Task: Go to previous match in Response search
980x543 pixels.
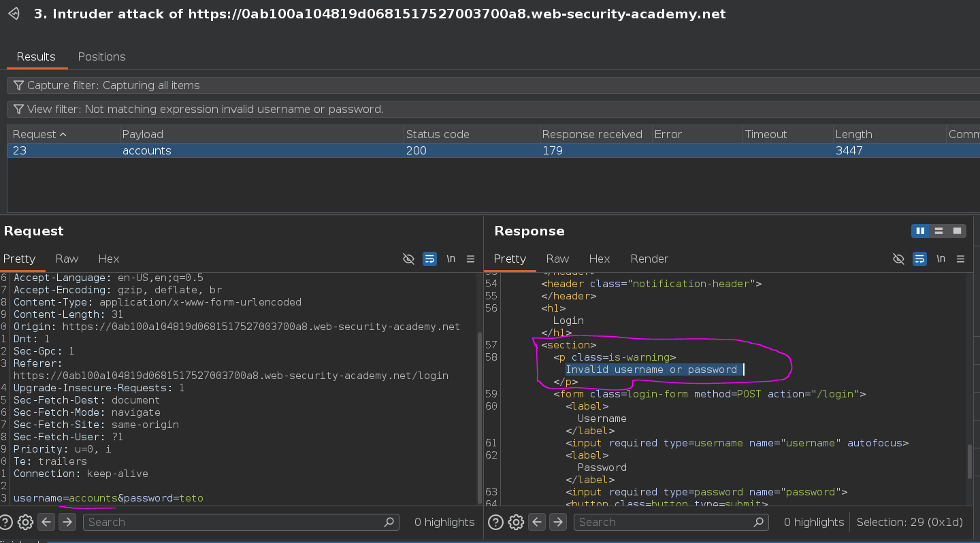Action: 537,522
